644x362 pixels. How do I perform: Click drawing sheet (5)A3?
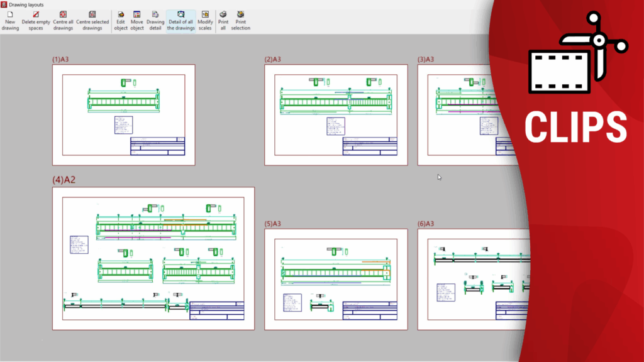tap(335, 278)
